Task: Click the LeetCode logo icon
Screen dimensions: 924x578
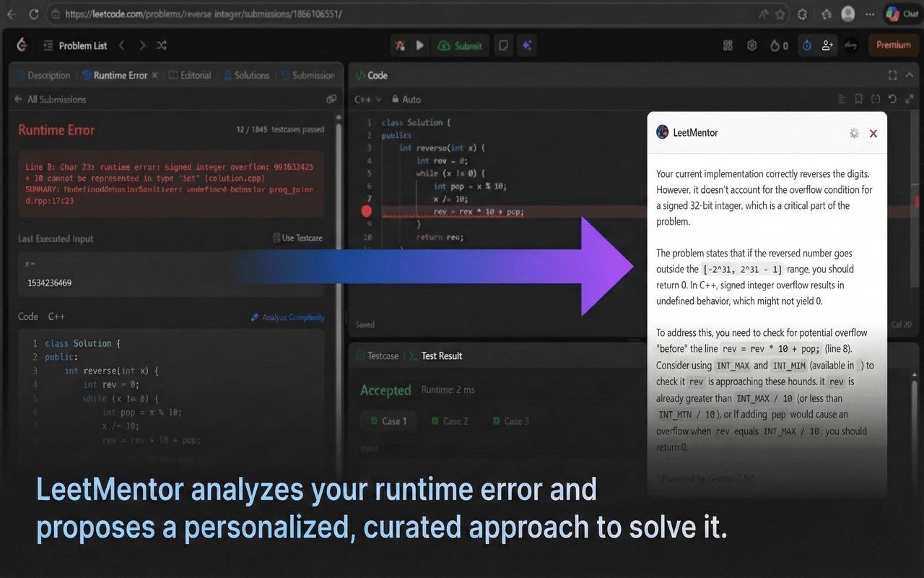Action: pyautogui.click(x=22, y=46)
